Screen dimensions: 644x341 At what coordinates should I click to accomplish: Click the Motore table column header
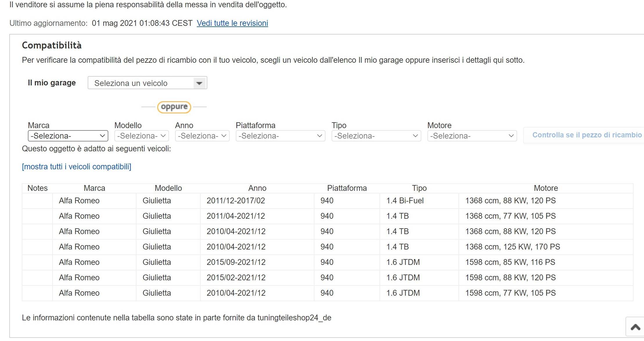pyautogui.click(x=546, y=188)
